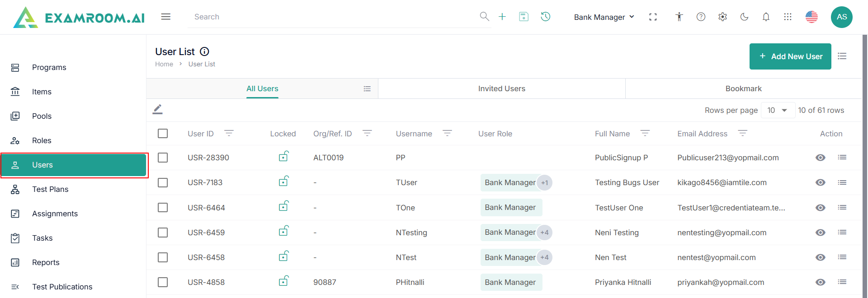Open the accessibility options icon
Screen dimensions: 868x298
pos(679,17)
